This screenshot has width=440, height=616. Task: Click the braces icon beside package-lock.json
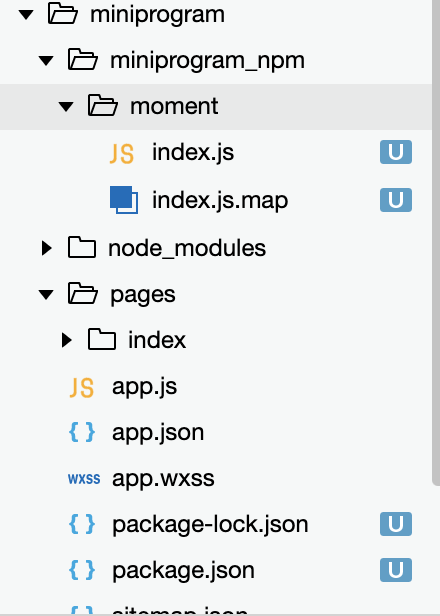point(82,524)
